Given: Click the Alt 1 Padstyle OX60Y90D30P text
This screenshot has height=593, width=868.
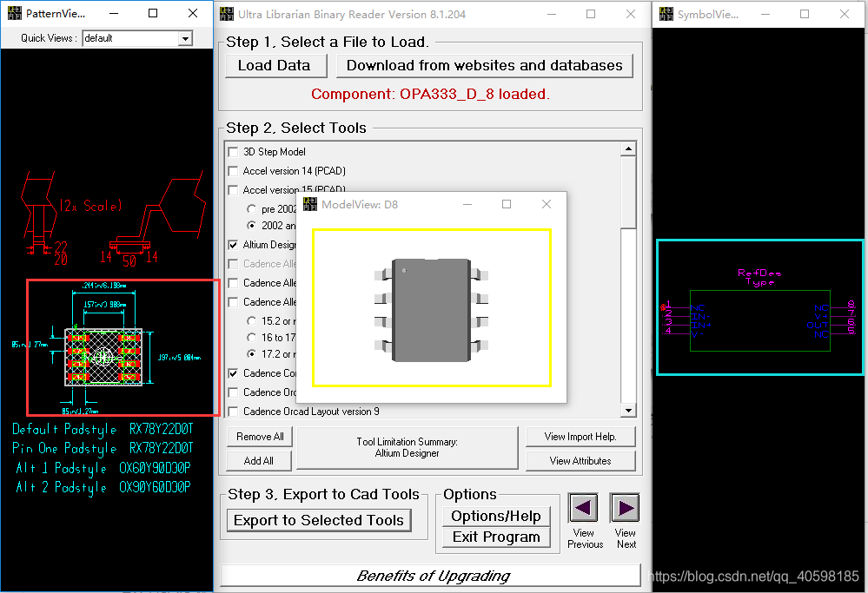Looking at the screenshot, I should (x=103, y=468).
